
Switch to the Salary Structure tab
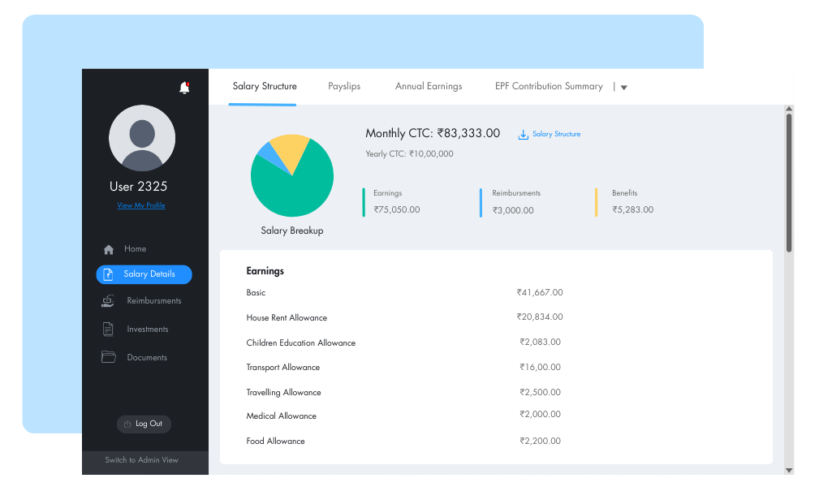click(265, 86)
